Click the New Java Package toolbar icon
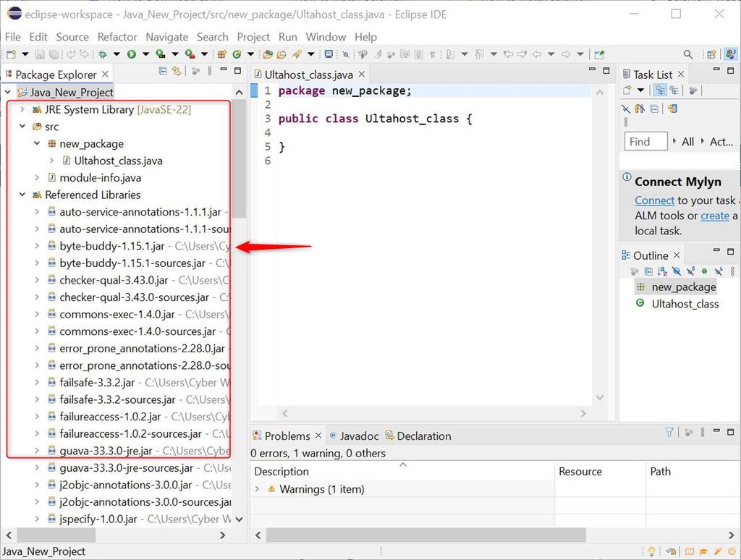The image size is (741, 560). (x=221, y=54)
